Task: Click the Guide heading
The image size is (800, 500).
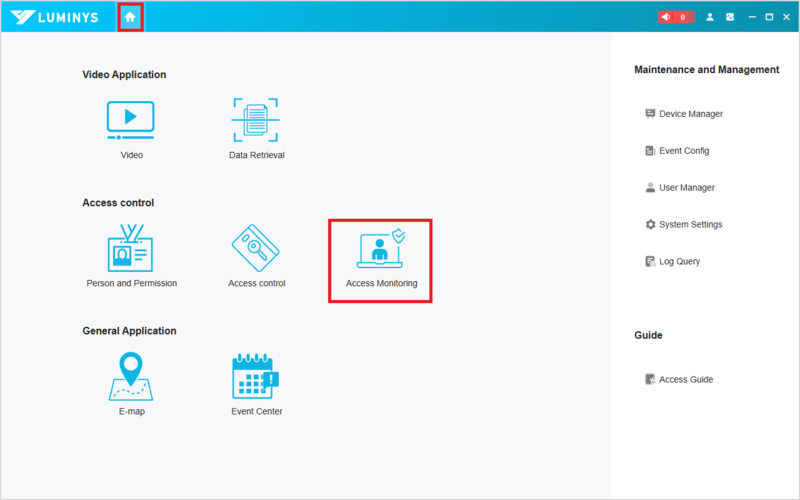Action: (648, 335)
